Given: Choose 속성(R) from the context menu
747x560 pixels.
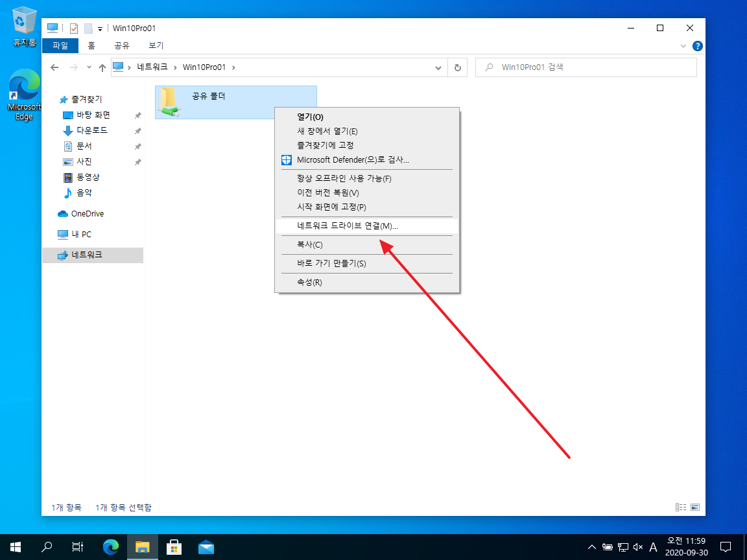Looking at the screenshot, I should click(309, 283).
